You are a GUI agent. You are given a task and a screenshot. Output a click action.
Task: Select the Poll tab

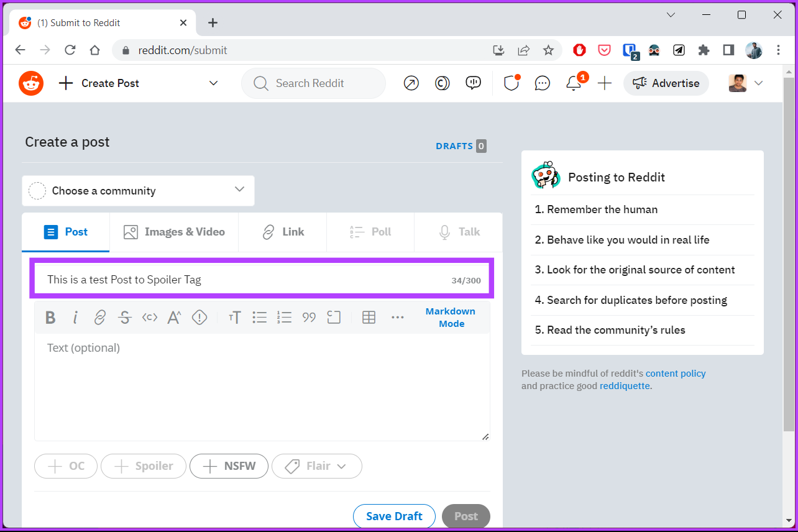(370, 231)
